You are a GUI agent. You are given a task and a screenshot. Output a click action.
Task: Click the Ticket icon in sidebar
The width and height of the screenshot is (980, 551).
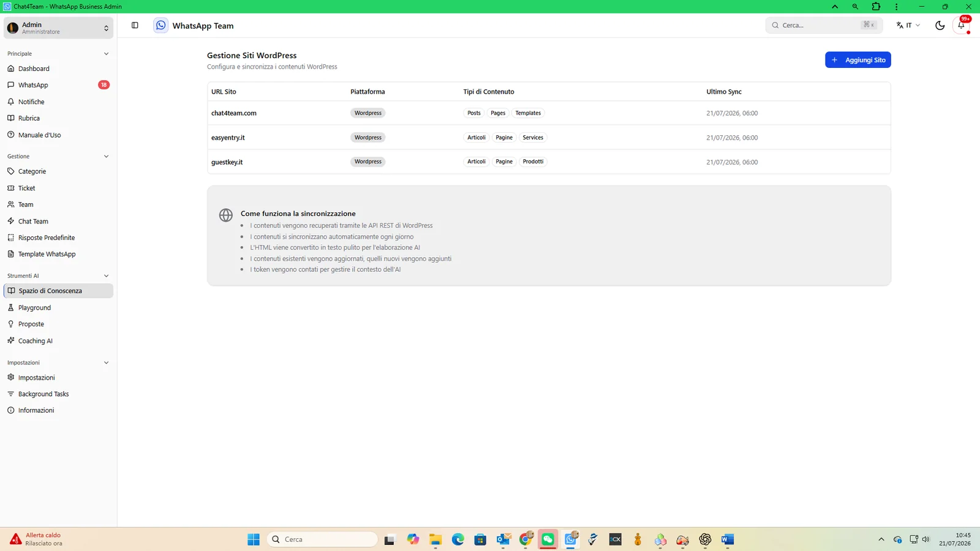[x=11, y=188]
